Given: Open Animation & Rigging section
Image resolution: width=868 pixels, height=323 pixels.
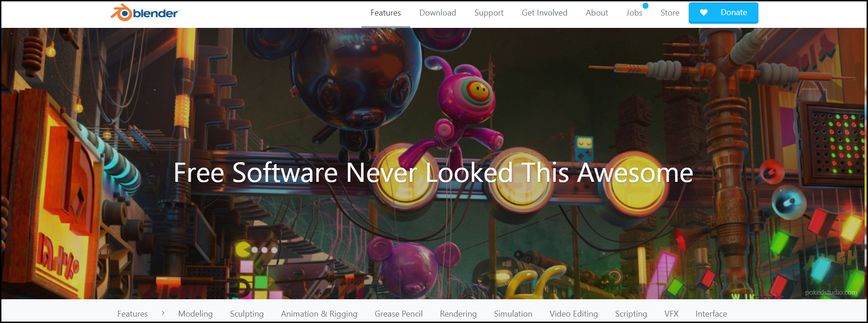Looking at the screenshot, I should (x=319, y=314).
